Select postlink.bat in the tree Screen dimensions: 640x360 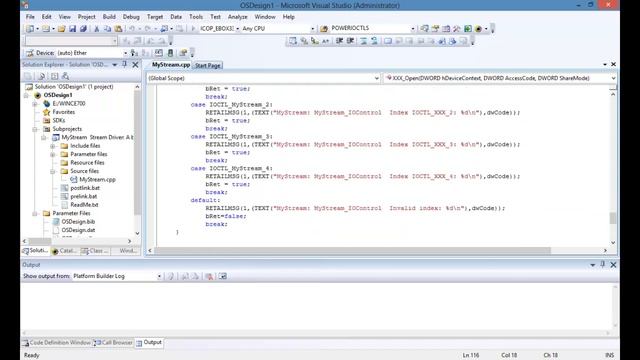click(85, 188)
